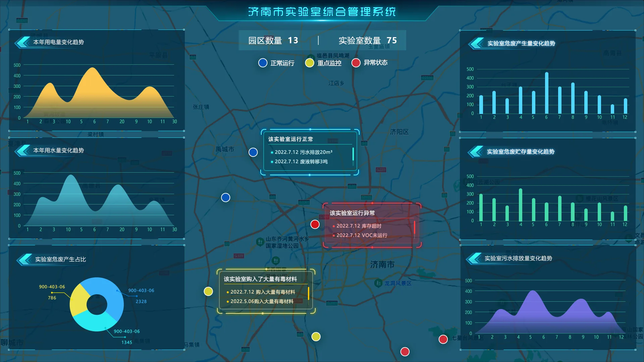
Task: Click the 济阳区 label on the map
Action: tap(399, 132)
